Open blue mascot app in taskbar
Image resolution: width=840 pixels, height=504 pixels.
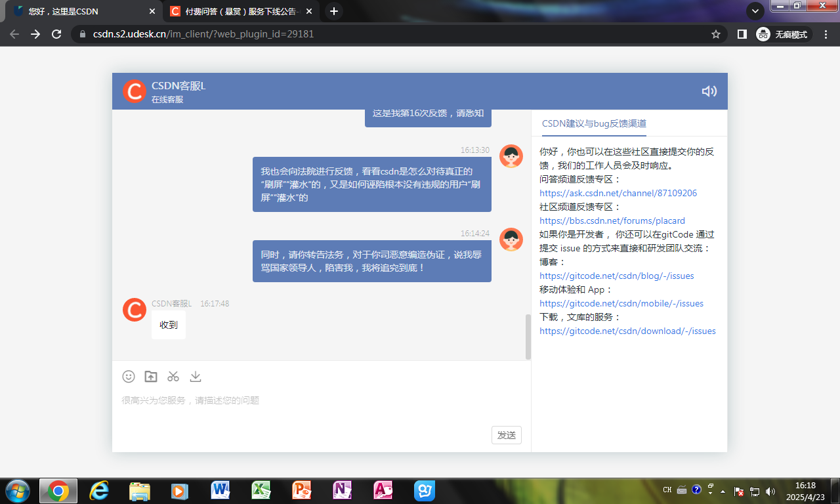click(425, 491)
